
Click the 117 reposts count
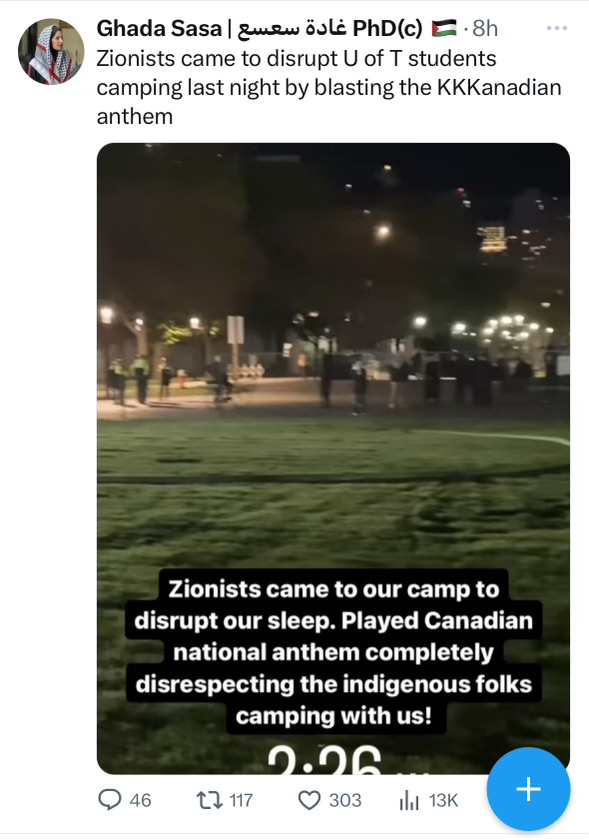tap(241, 800)
